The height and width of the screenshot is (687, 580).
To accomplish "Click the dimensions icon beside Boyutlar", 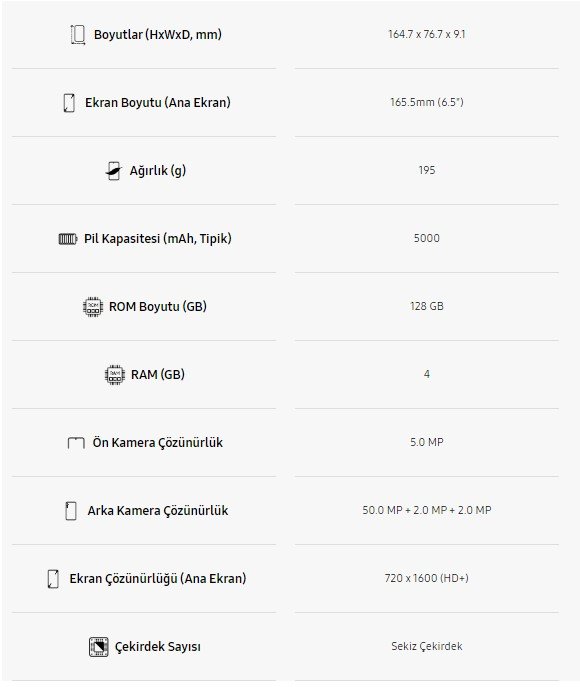I will pyautogui.click(x=78, y=35).
